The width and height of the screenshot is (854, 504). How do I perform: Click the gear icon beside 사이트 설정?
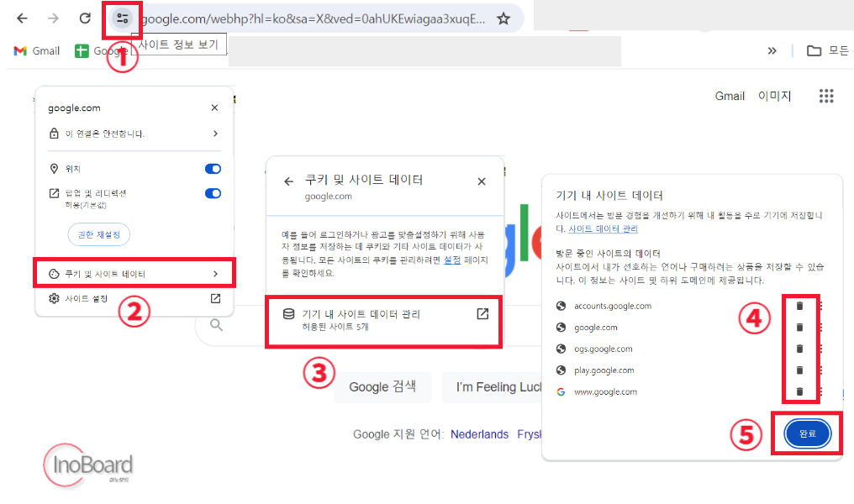pos(54,298)
